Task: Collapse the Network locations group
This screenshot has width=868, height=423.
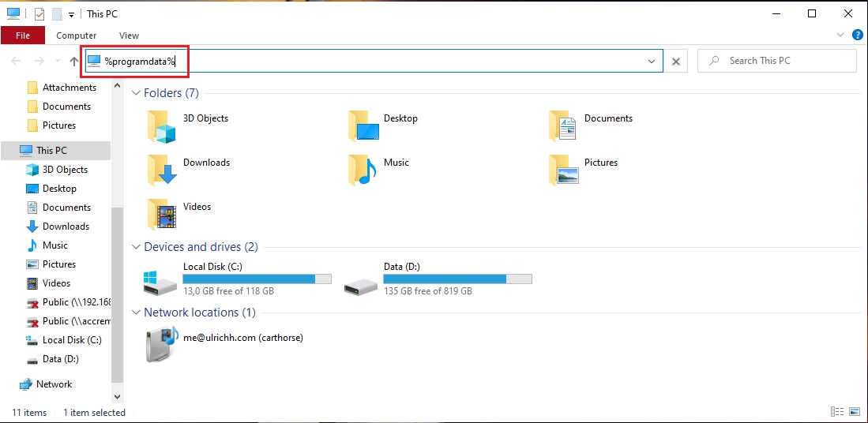Action: coord(136,313)
